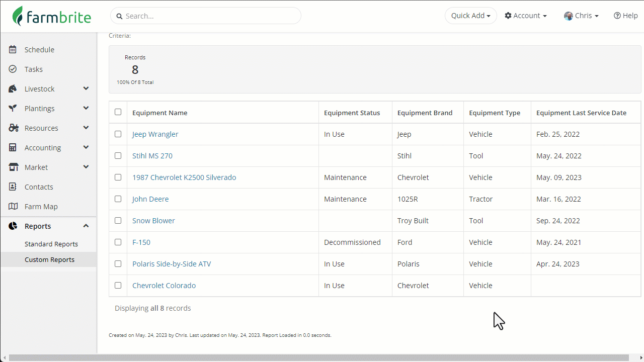The width and height of the screenshot is (644, 362).
Task: Click the Accounting calculator icon
Action: [13, 147]
